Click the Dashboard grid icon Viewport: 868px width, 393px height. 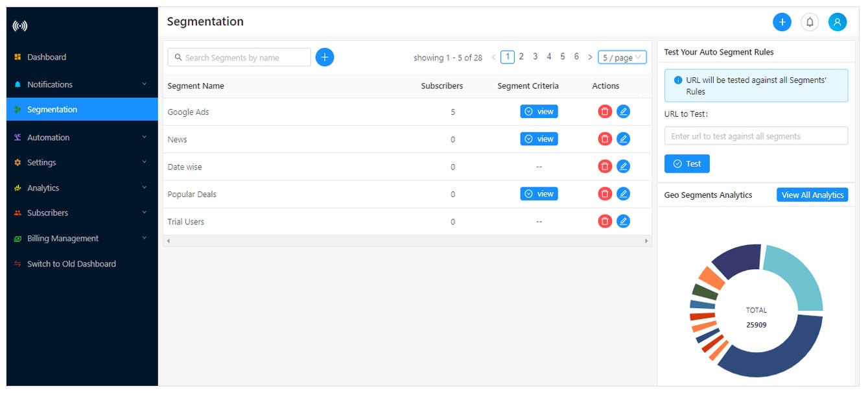pos(18,57)
